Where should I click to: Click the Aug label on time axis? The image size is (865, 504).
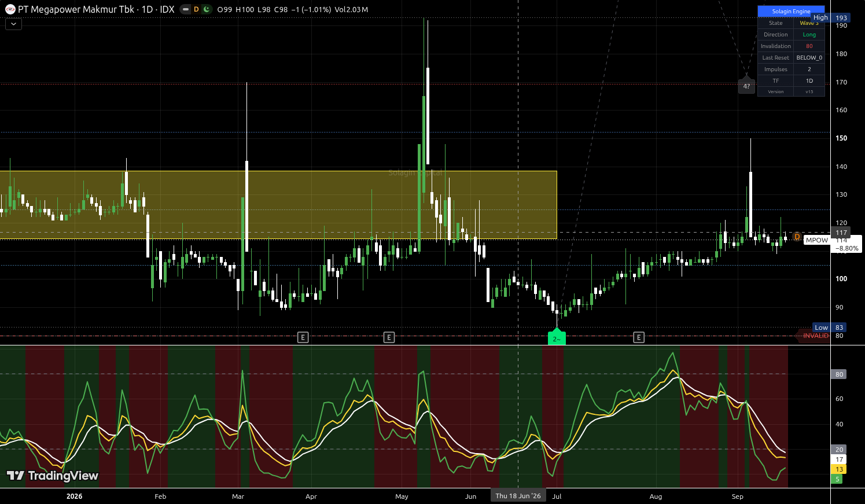[x=656, y=496]
